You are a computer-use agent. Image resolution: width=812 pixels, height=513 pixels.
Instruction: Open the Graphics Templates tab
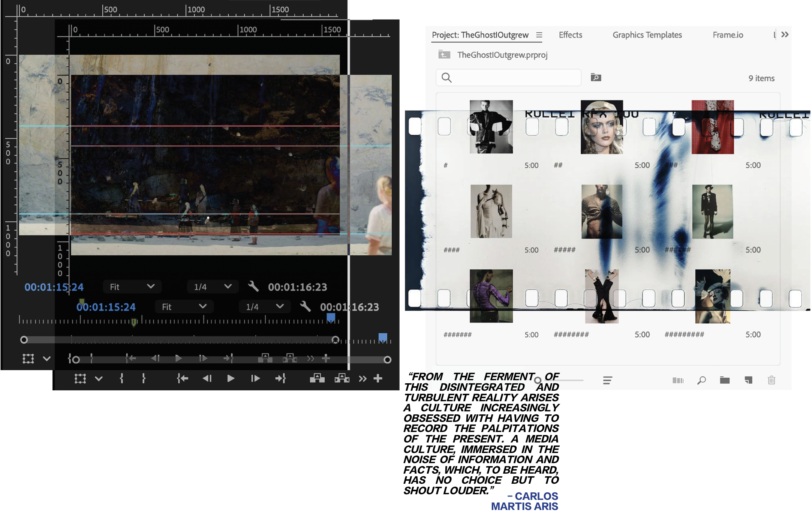647,35
